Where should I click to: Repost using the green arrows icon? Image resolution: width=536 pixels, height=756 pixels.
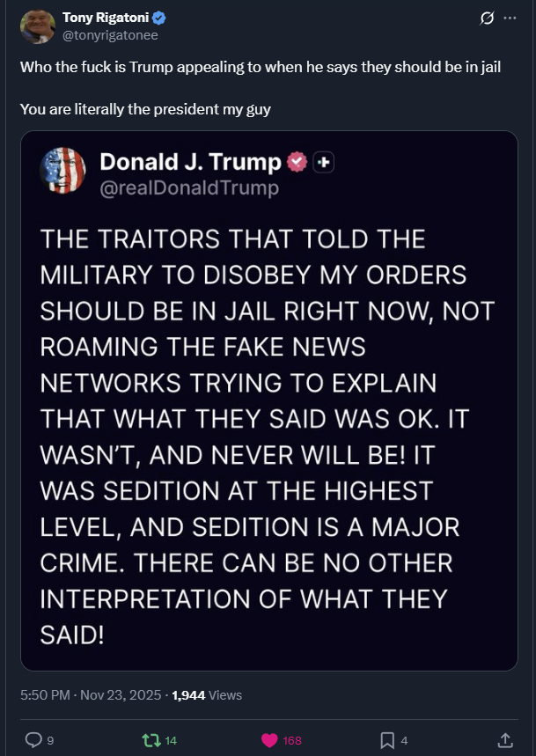click(151, 740)
